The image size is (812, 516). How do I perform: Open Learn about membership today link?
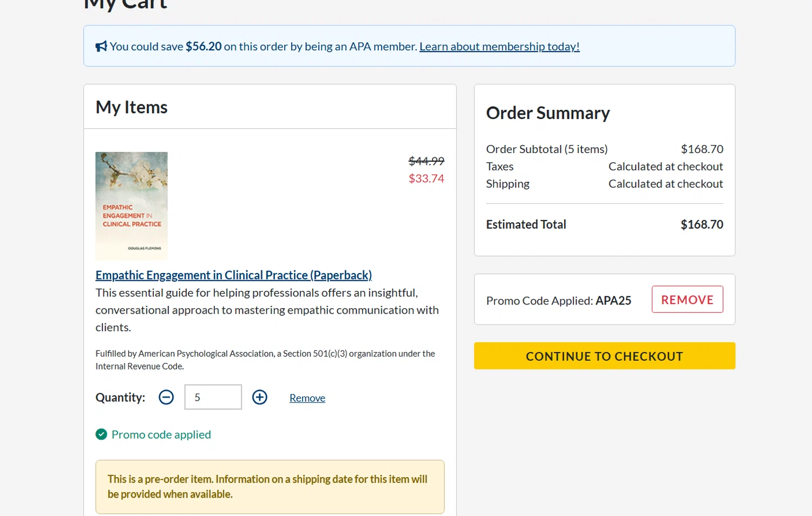click(x=499, y=47)
